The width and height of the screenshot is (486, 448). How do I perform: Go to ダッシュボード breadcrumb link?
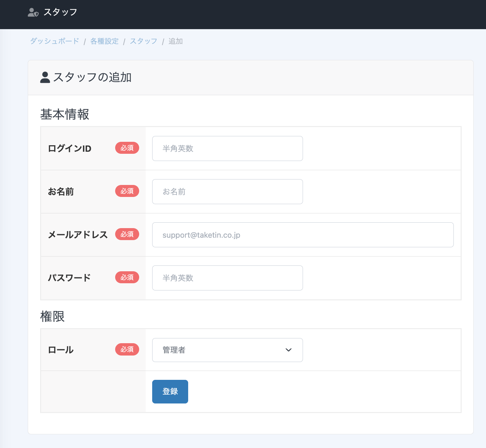pyautogui.click(x=54, y=41)
